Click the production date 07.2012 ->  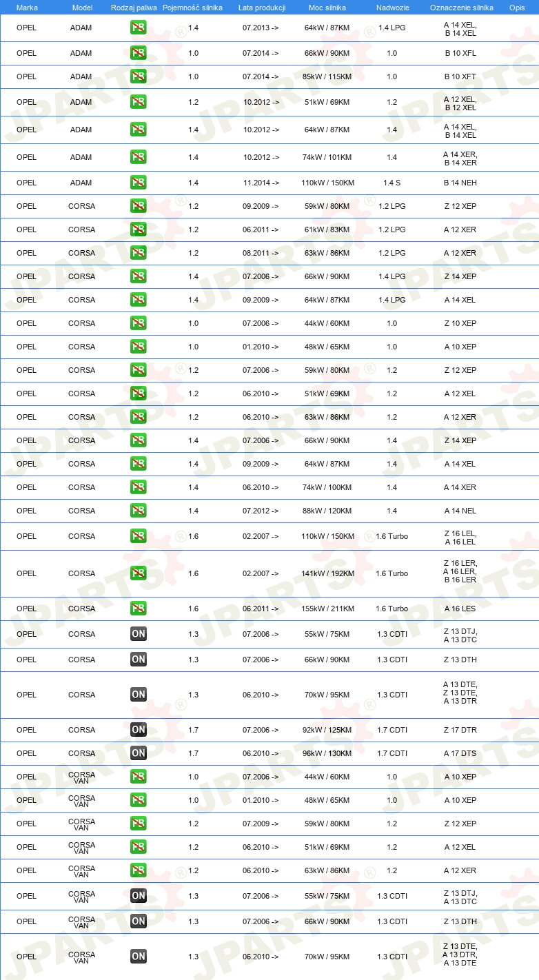point(261,511)
